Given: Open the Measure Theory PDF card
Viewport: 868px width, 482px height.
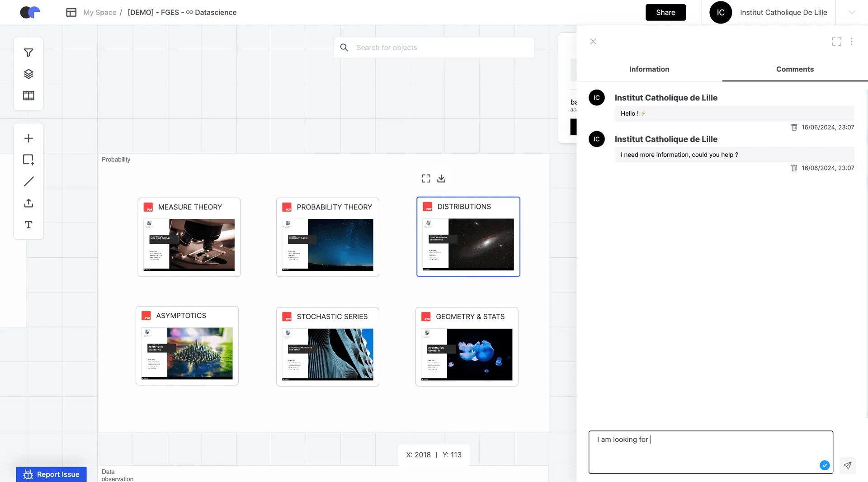Looking at the screenshot, I should [x=189, y=237].
